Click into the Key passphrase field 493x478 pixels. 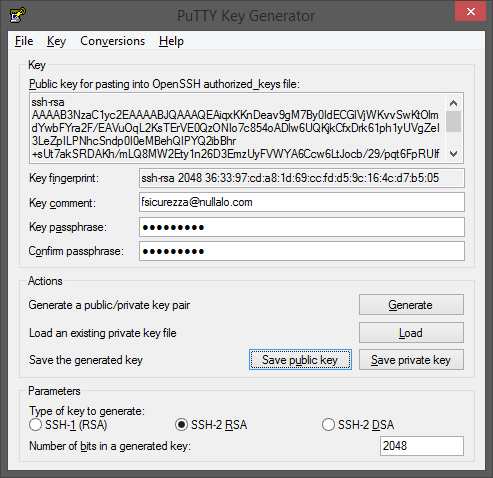302,227
